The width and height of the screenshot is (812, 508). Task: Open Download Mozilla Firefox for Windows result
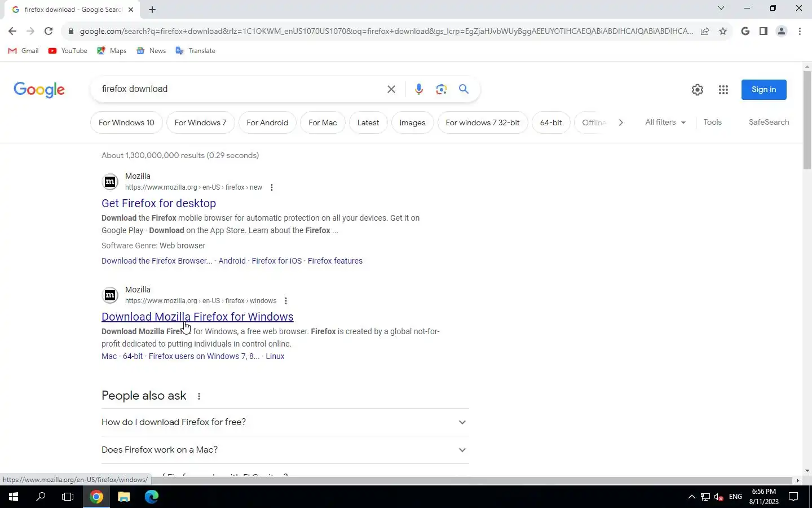pyautogui.click(x=197, y=317)
